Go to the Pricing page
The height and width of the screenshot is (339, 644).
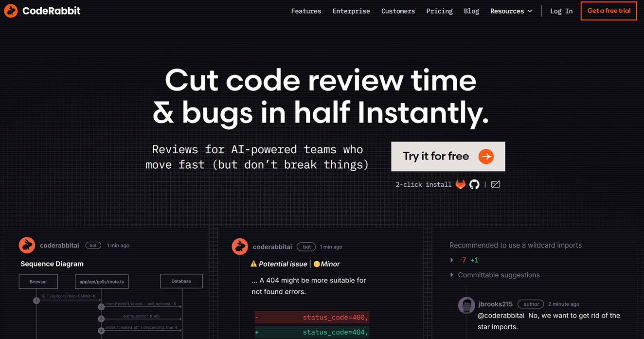pos(439,11)
